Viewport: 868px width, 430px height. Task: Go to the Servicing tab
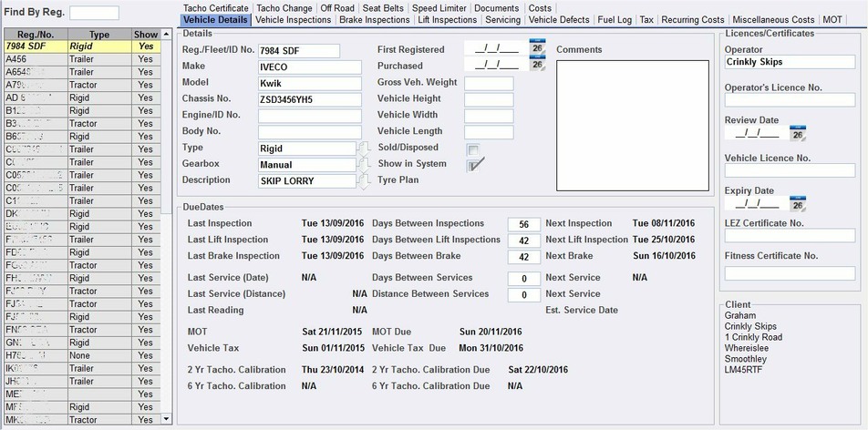[502, 20]
